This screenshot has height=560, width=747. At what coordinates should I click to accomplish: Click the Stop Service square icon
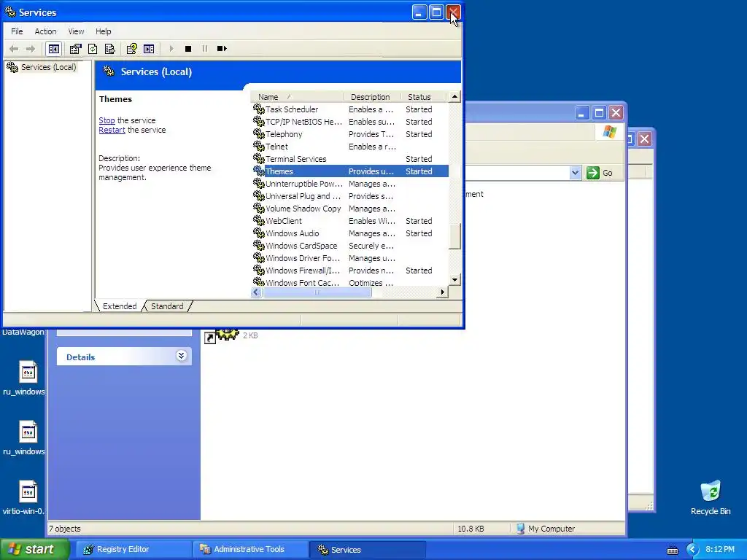point(188,49)
